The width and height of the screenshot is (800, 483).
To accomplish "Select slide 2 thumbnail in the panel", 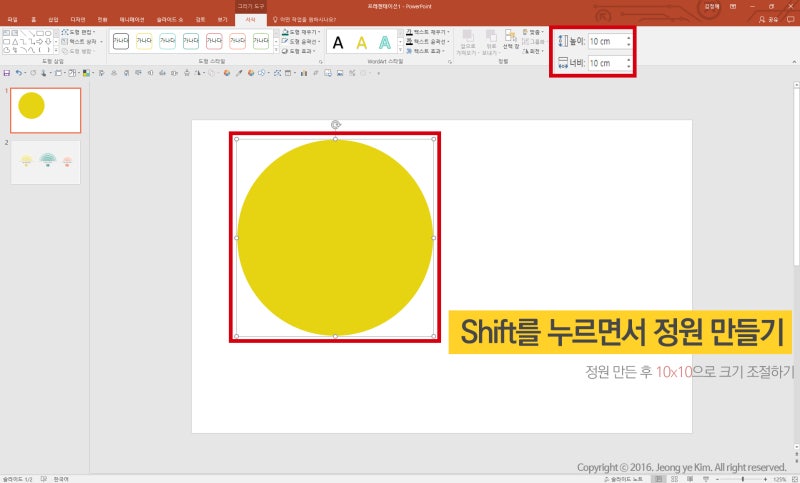I will (x=45, y=162).
